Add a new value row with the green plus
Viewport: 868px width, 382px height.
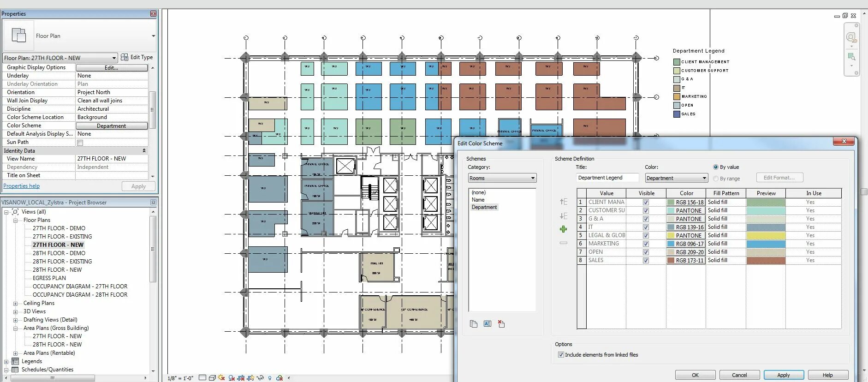563,229
